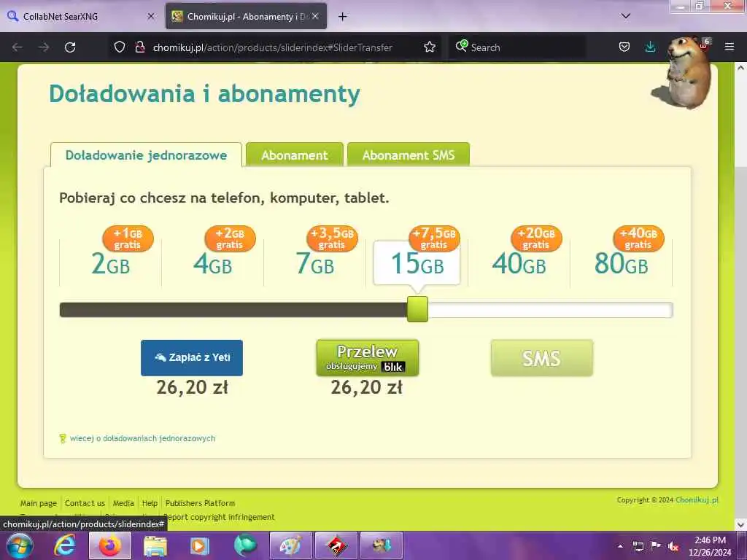Switch to the Abonament tab
Viewport: 747px width, 560px height.
295,155
